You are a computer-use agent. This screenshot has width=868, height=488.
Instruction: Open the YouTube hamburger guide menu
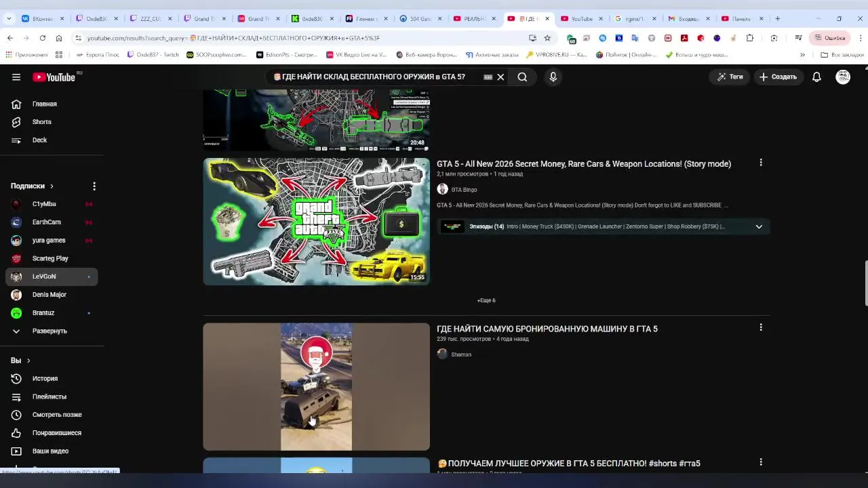(x=16, y=77)
